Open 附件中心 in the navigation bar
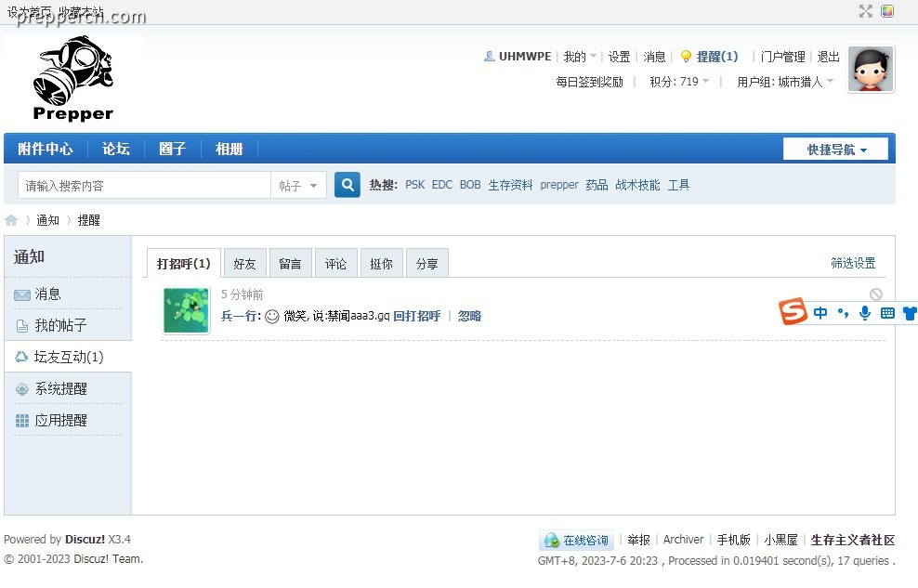918x588 pixels. [x=46, y=149]
